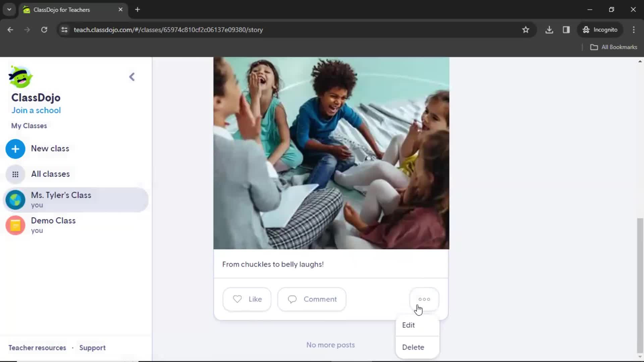Click the comment bubble icon
Screen dimensions: 644x362
(292, 299)
